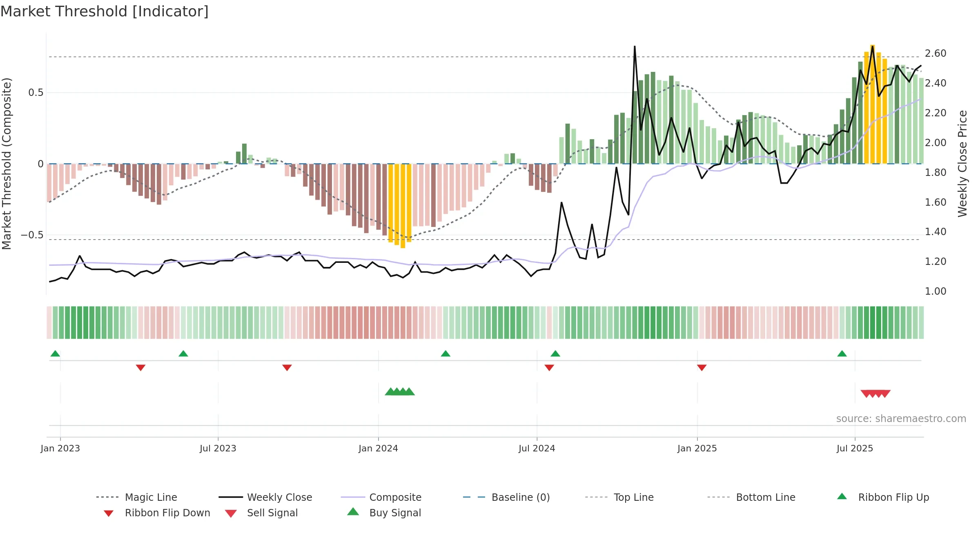Click the buy signal triangle cluster after Jan 2024

click(x=400, y=391)
